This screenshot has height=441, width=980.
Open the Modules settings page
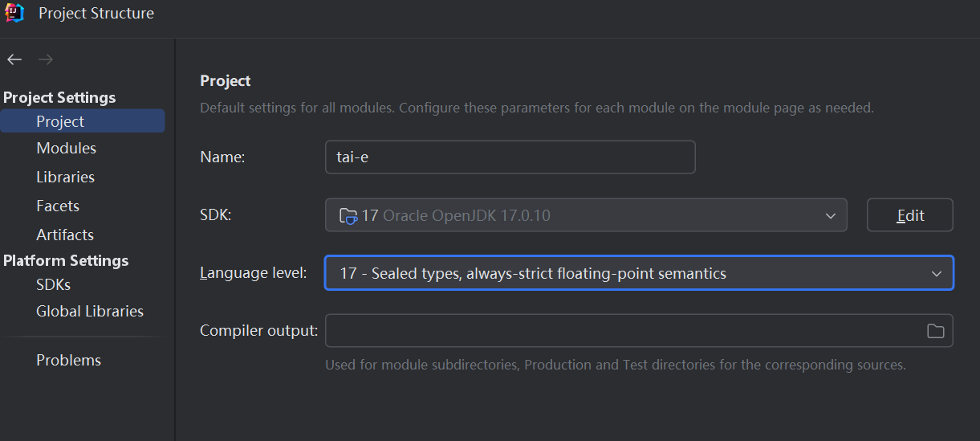[x=66, y=149]
